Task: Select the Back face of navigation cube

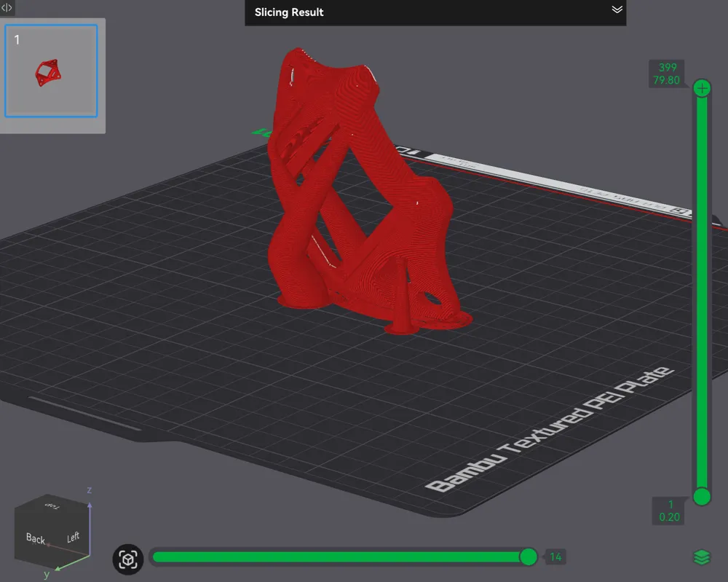Action: 36,539
